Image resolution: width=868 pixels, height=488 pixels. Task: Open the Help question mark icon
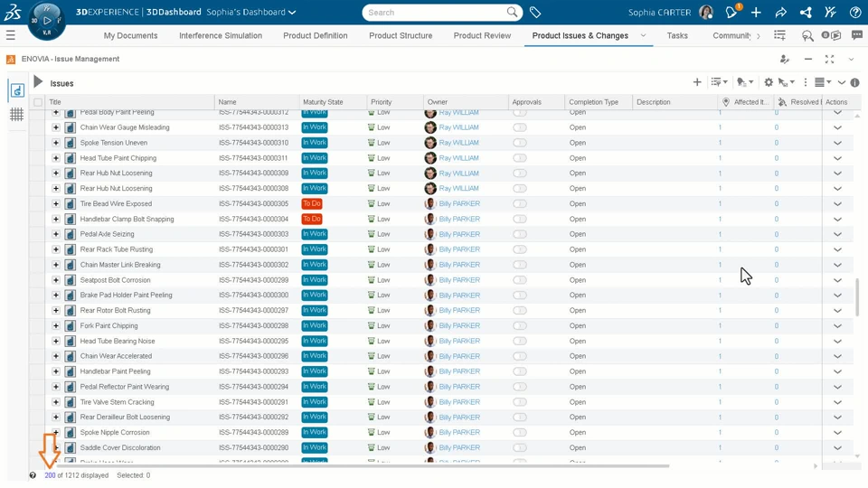(x=855, y=12)
